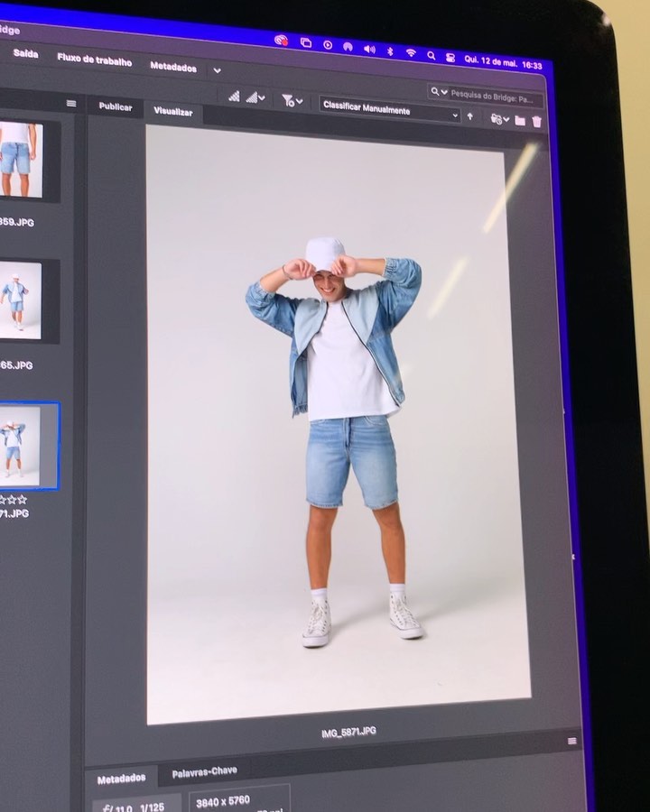The image size is (650, 812).
Task: Open the Wi-Fi menu bar icon
Action: [410, 52]
